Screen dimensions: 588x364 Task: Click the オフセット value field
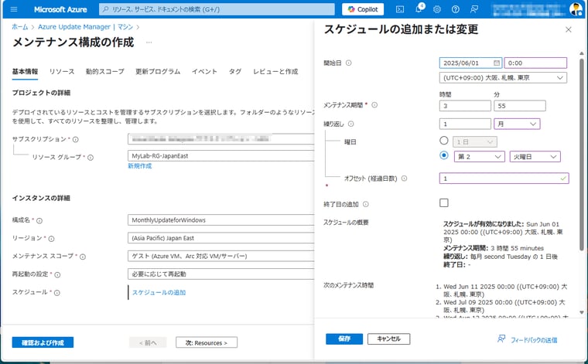coord(504,179)
